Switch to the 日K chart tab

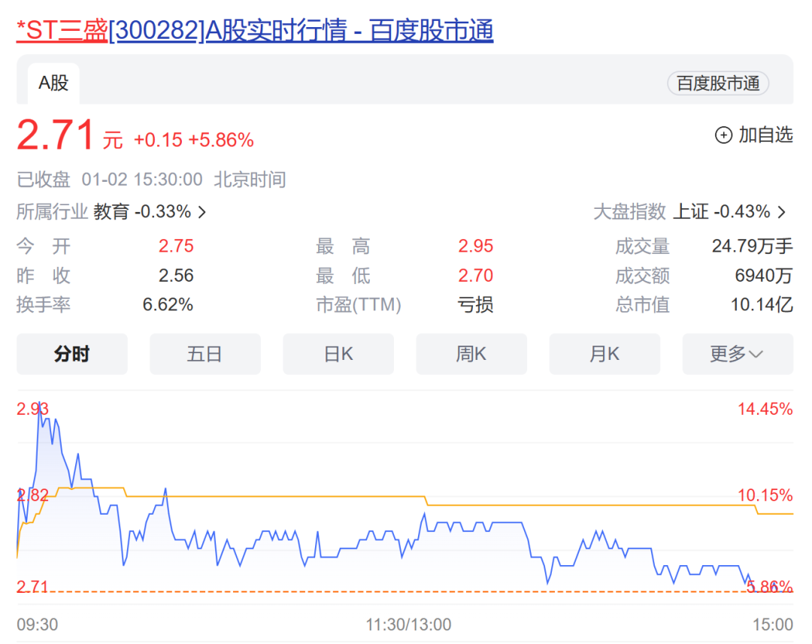click(338, 354)
